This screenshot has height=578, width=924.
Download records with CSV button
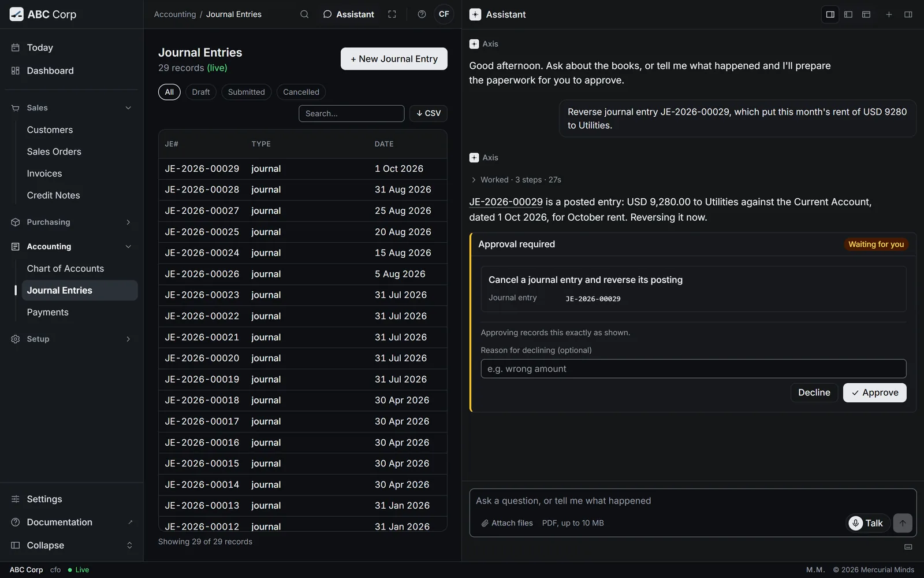[429, 113]
